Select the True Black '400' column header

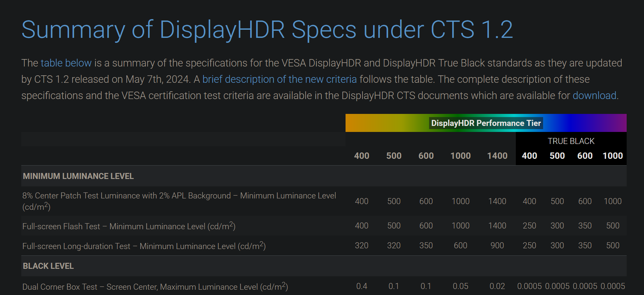[x=529, y=156]
